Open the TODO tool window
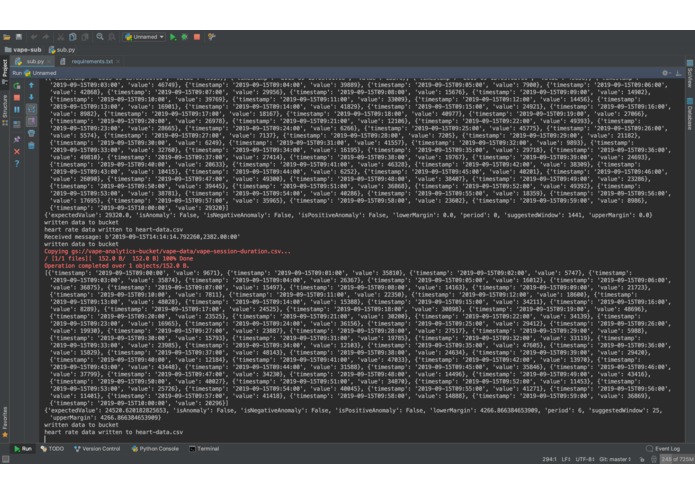 click(x=52, y=449)
